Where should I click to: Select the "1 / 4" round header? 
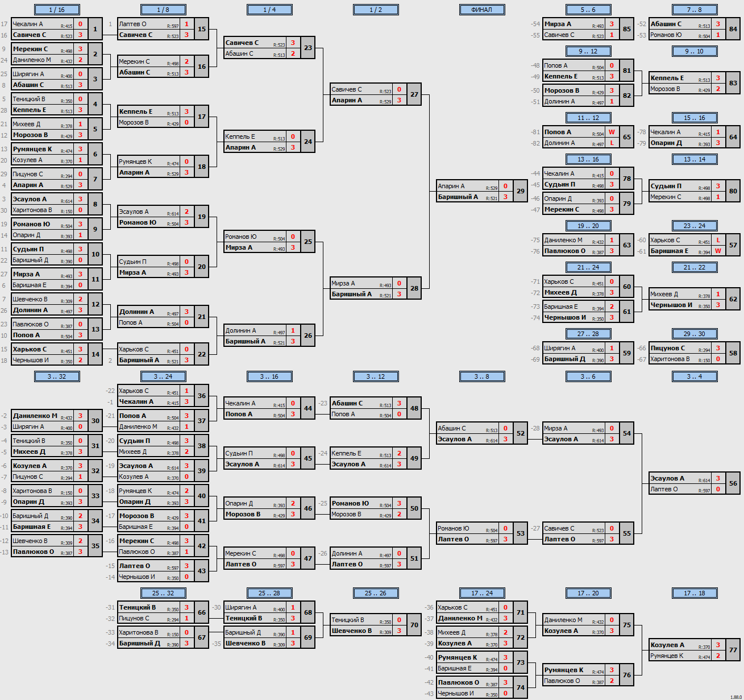coord(269,10)
